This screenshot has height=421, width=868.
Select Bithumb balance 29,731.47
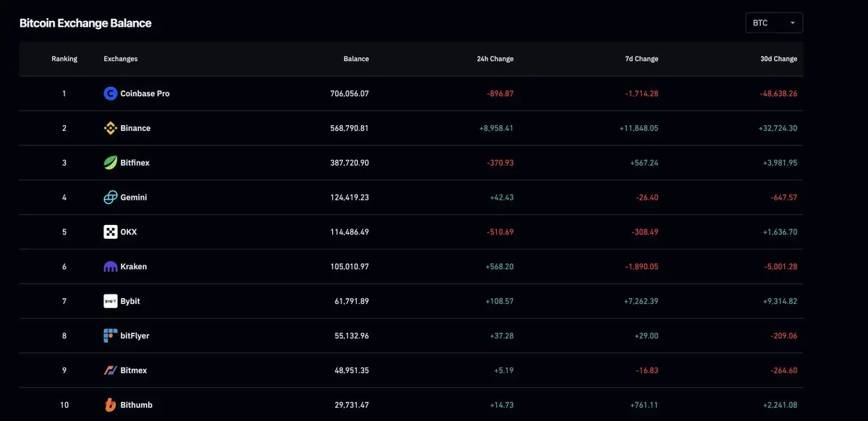pyautogui.click(x=352, y=405)
